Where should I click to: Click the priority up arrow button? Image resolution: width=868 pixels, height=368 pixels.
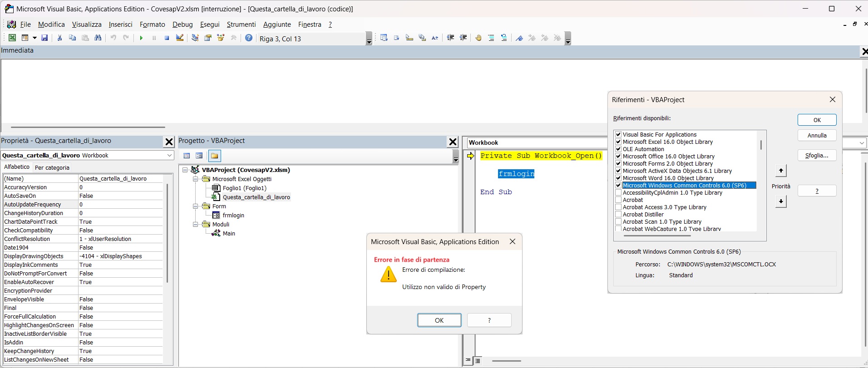tap(781, 171)
